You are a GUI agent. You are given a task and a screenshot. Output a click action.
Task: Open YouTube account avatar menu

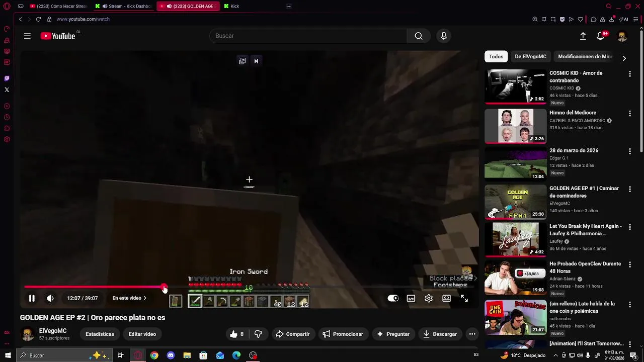[622, 36]
